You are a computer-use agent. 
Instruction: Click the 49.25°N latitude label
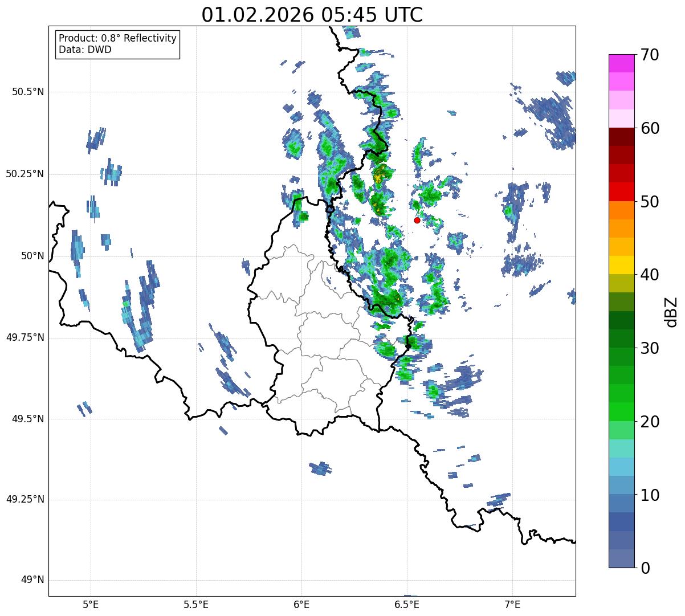click(x=25, y=500)
